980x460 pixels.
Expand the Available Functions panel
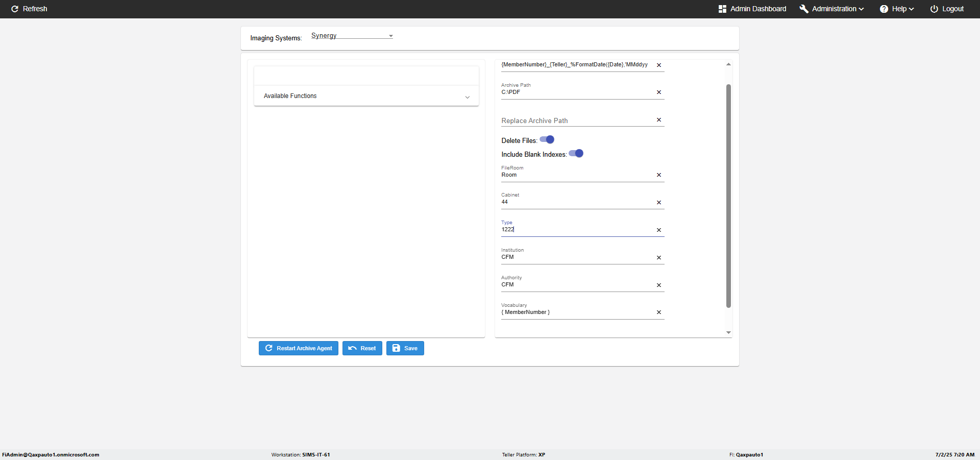coord(366,96)
